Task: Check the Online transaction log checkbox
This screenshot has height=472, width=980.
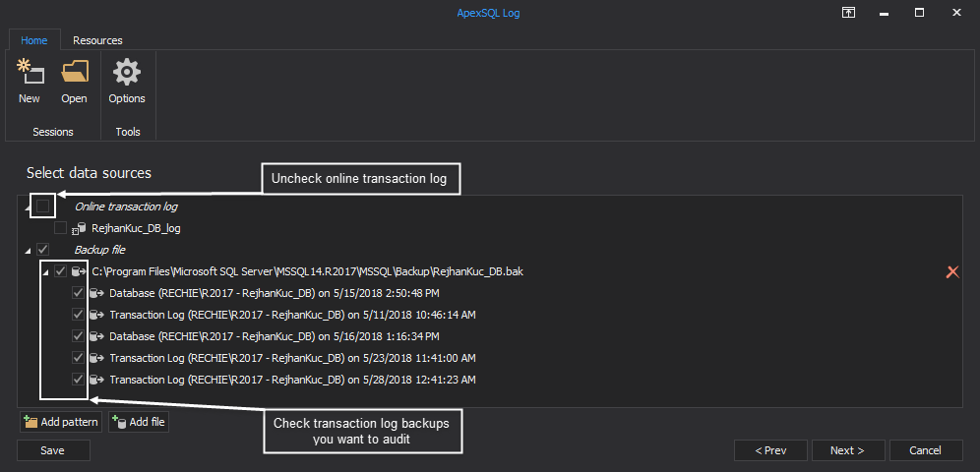Action: pyautogui.click(x=43, y=206)
